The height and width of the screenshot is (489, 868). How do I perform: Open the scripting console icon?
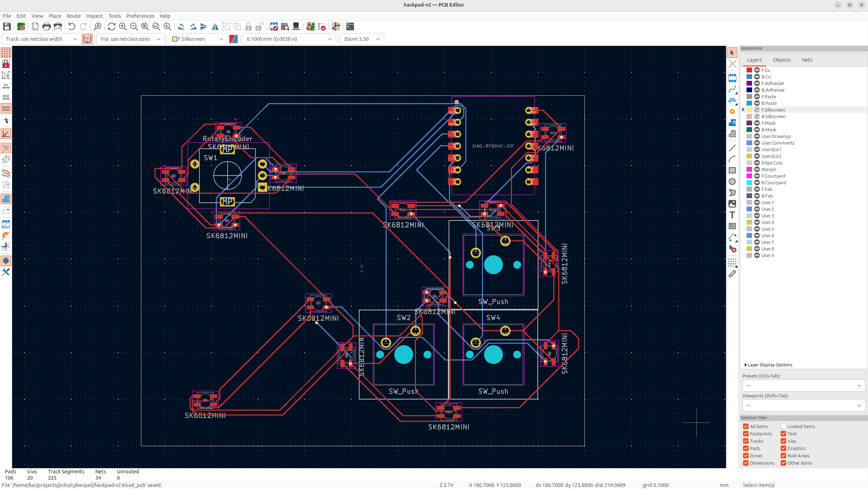click(x=350, y=26)
